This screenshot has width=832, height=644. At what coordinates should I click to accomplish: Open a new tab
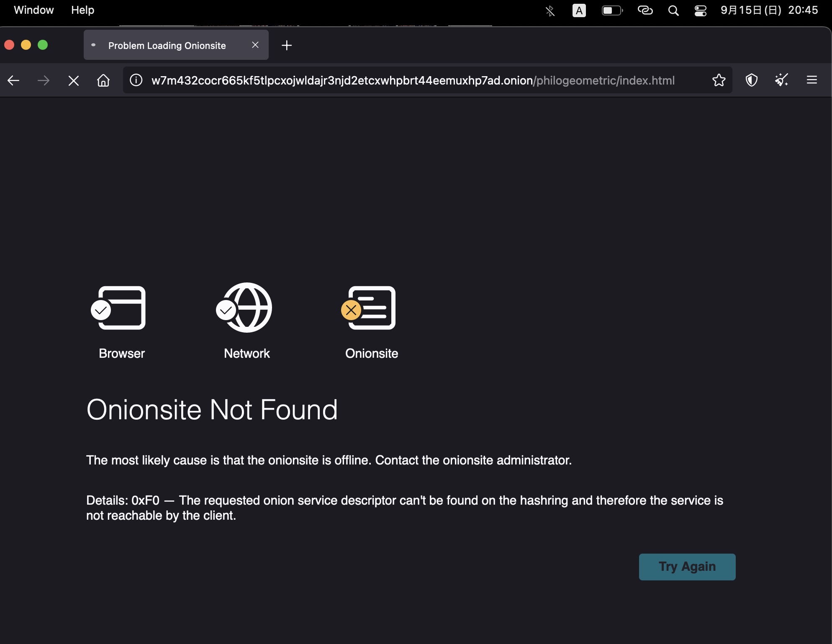pos(287,45)
